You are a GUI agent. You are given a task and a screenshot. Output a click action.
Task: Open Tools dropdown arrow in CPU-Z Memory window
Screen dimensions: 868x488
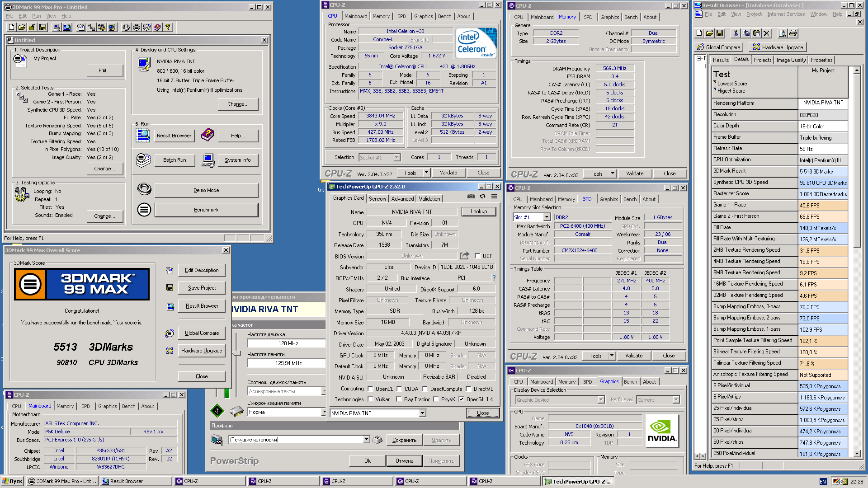coord(613,174)
